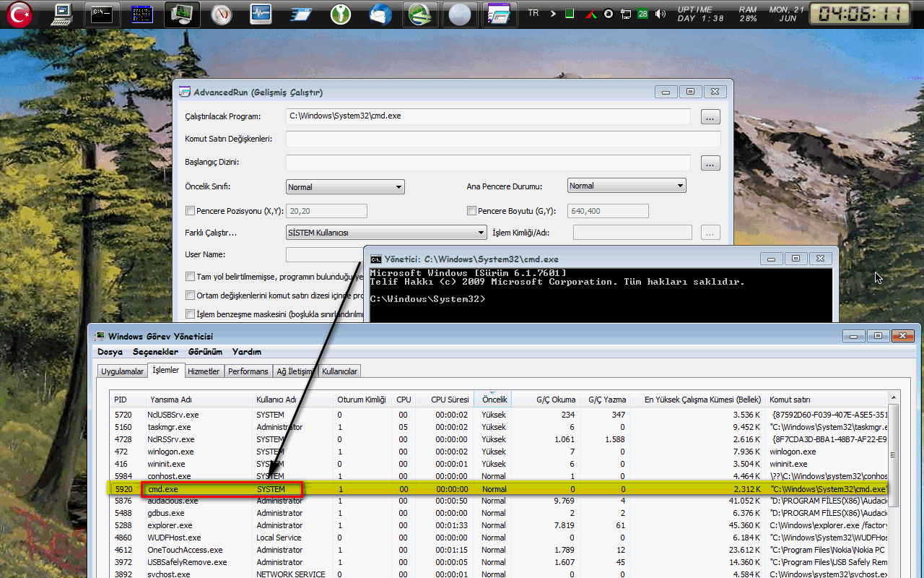Open the blue fast-window run dock icon

pos(300,14)
